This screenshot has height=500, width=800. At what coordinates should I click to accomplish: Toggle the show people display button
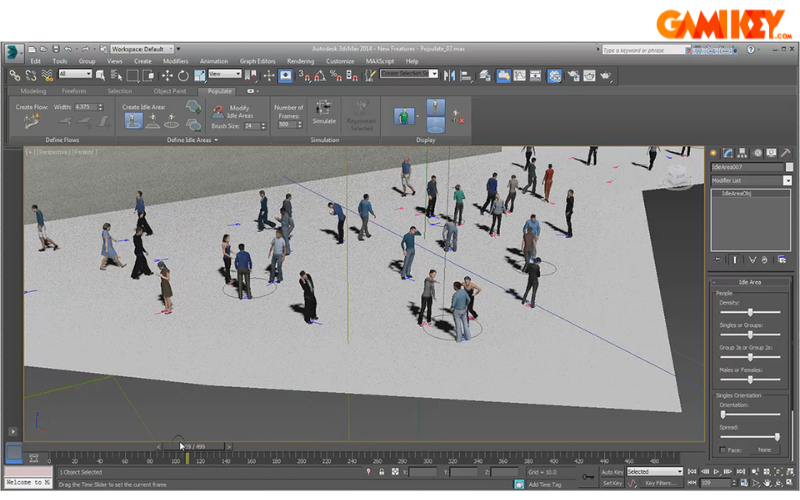pos(435,107)
